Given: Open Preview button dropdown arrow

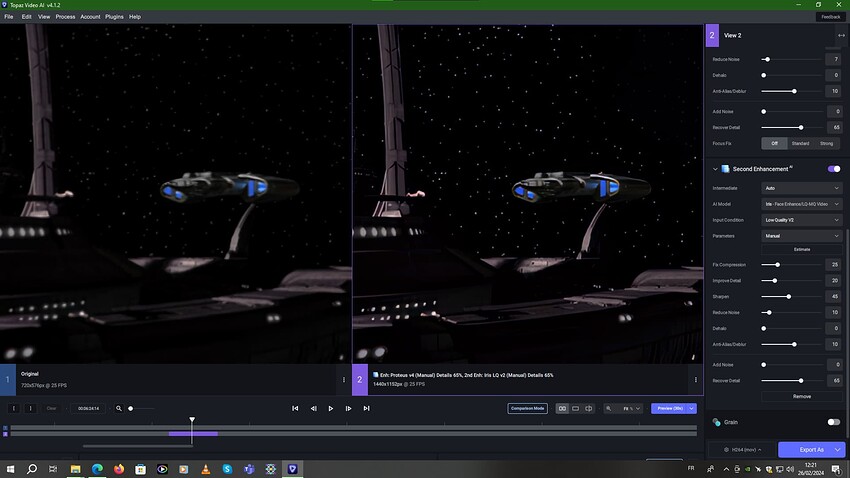Looking at the screenshot, I should [692, 408].
